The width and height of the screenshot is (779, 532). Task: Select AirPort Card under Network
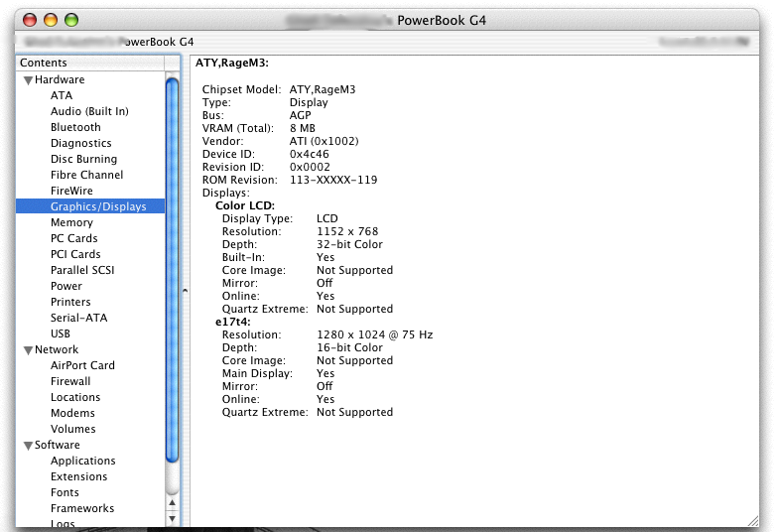(x=82, y=365)
